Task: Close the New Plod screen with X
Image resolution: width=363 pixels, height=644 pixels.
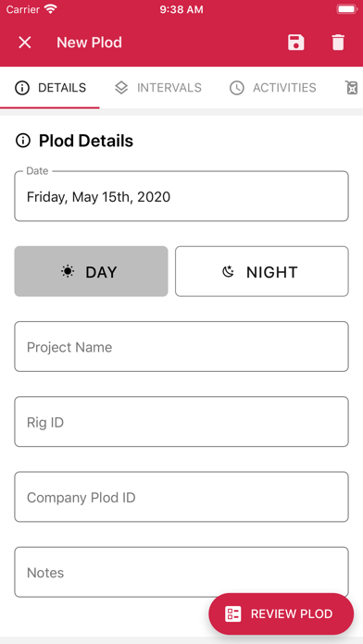Action: [x=25, y=43]
